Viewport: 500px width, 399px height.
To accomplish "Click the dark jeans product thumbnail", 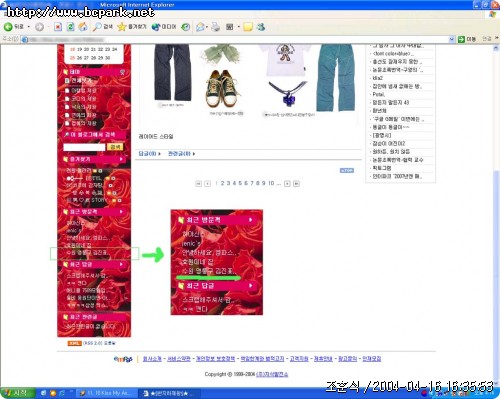I will coord(172,73).
